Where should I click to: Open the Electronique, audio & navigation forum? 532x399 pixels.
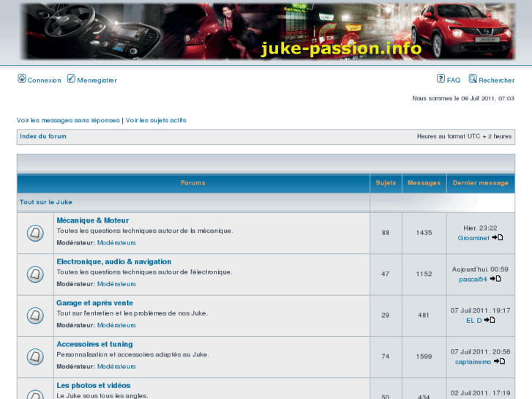click(114, 262)
